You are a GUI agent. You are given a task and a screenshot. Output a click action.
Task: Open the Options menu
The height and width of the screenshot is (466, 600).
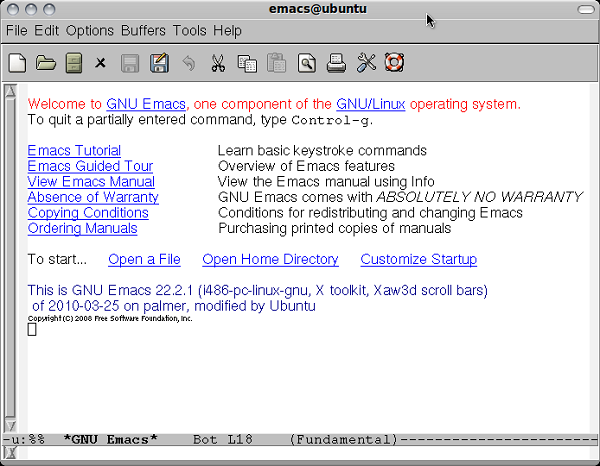[x=90, y=31]
